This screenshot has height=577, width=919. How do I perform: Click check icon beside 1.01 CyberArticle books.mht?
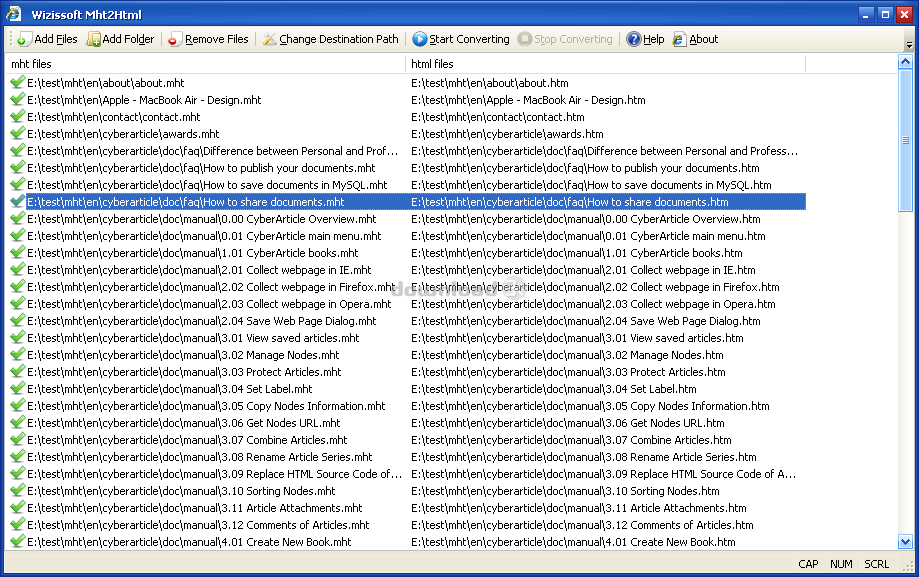point(18,252)
